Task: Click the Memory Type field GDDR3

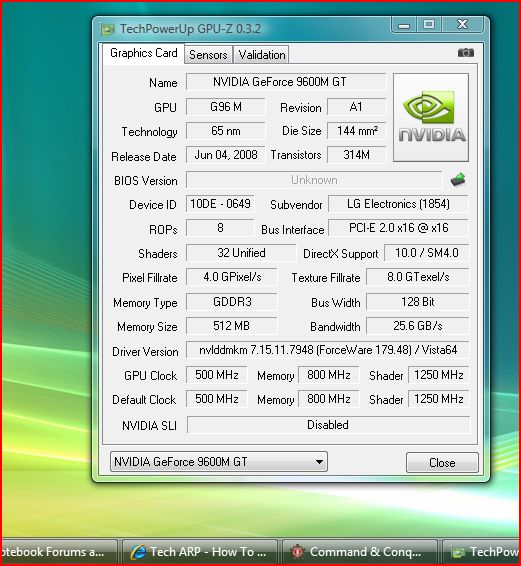Action: [232, 302]
